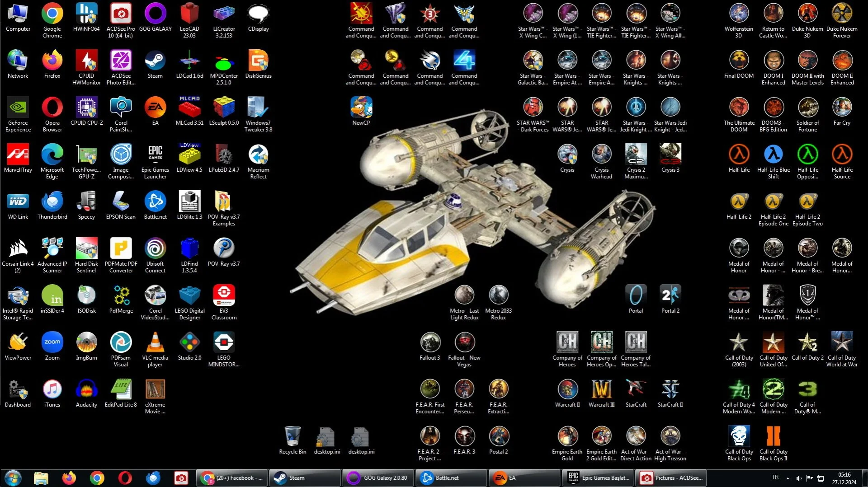The height and width of the screenshot is (487, 868).
Task: Click the GeForce Experience icon
Action: click(x=18, y=114)
